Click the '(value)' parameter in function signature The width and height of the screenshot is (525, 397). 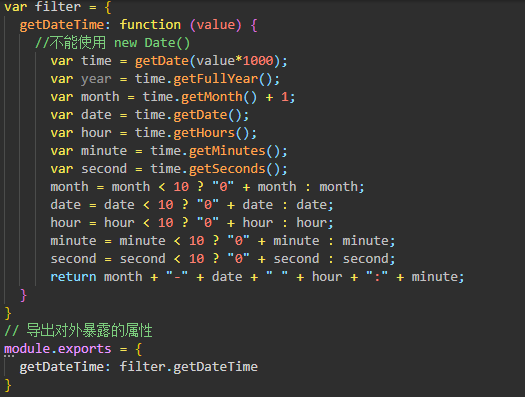216,25
